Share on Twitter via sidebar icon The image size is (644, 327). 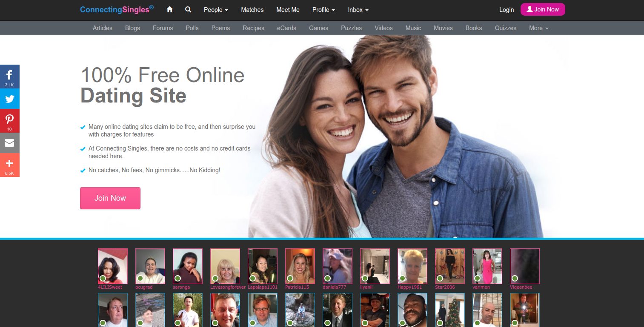(x=9, y=99)
